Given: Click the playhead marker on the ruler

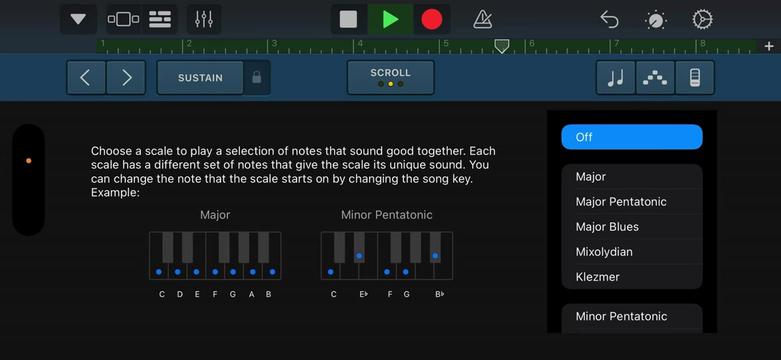Looking at the screenshot, I should (x=502, y=46).
